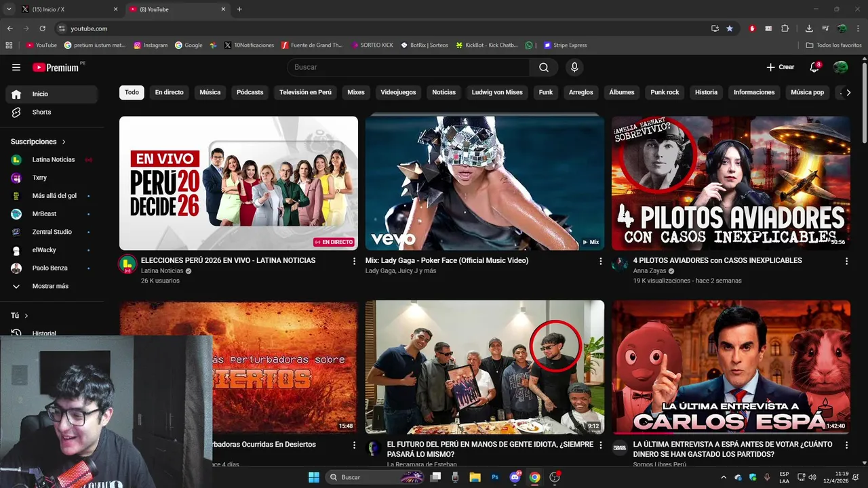Expand Mostrar más subscriptions
Viewport: 868px width, 488px height.
pyautogui.click(x=52, y=286)
